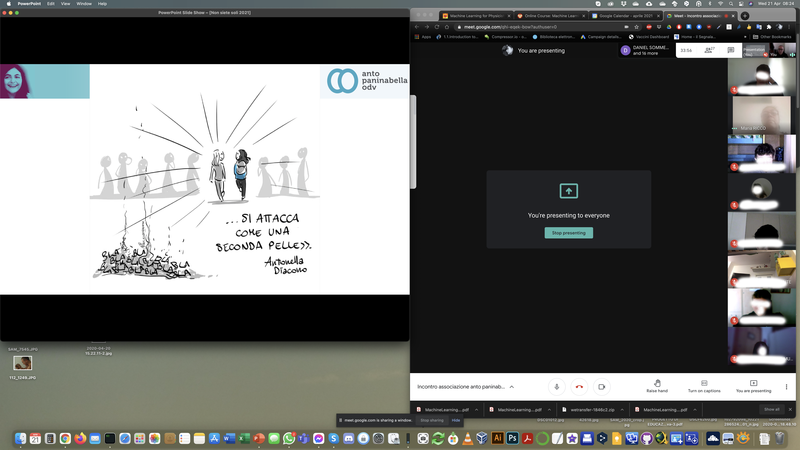The image size is (800, 450).
Task: Open Finder from Dock
Action: [20, 438]
